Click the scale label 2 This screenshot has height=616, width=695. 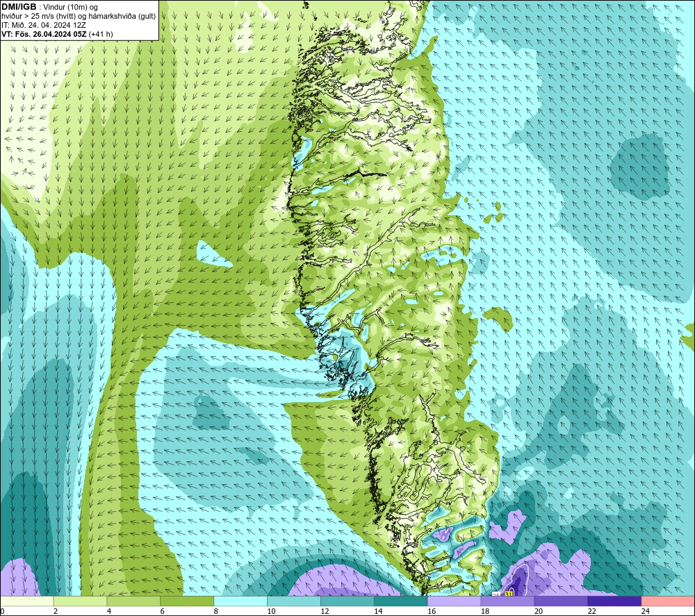coord(56,611)
